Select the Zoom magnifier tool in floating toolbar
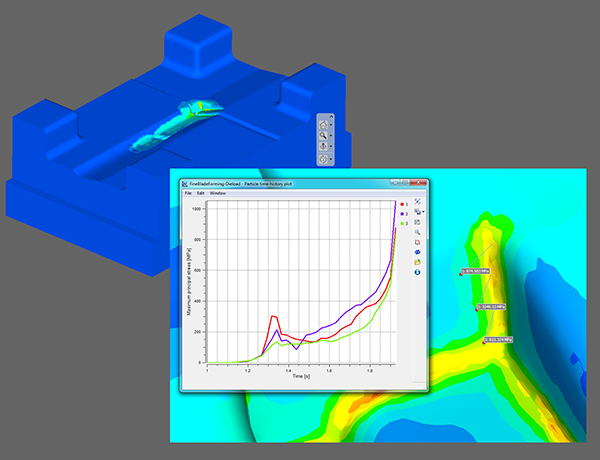 323,136
